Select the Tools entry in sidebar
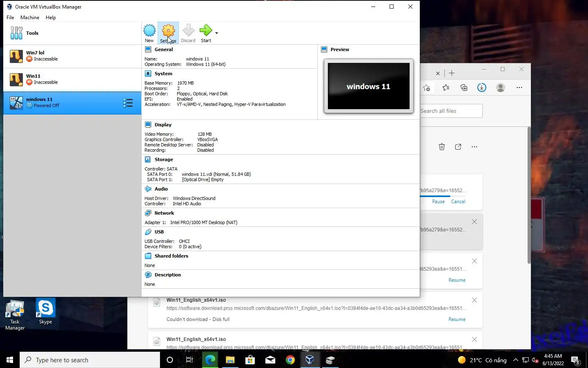 point(72,33)
